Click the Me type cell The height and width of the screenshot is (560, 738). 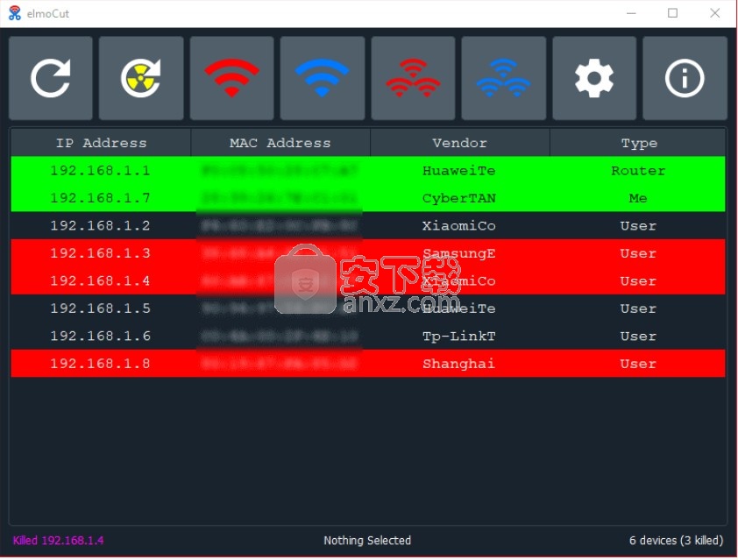pyautogui.click(x=638, y=198)
